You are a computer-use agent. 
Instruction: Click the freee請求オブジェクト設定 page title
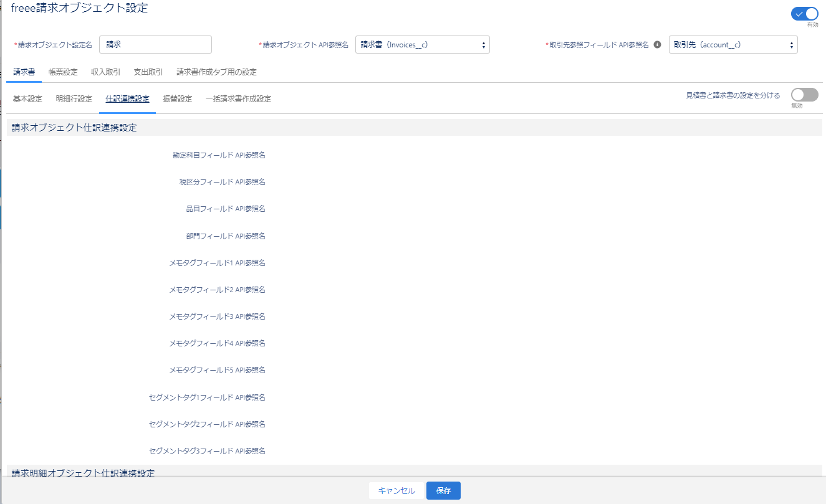click(x=80, y=9)
